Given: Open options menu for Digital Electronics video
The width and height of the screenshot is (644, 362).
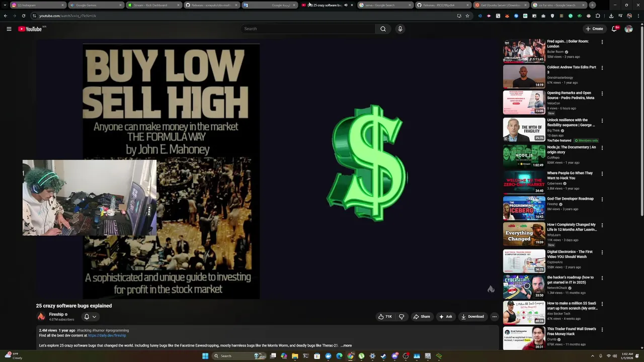Looking at the screenshot, I should (x=602, y=252).
